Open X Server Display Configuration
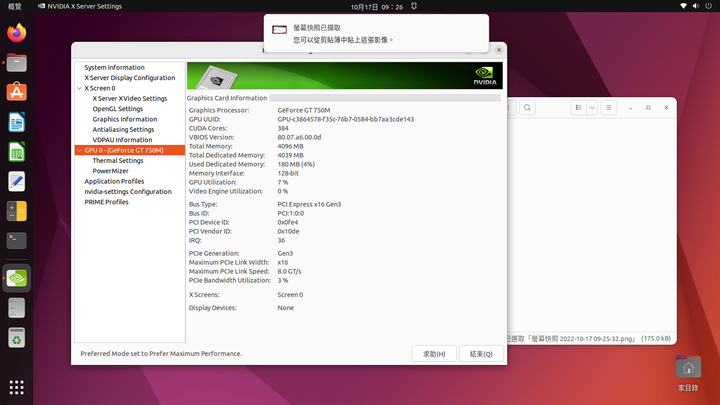Viewport: 720px width, 405px height. pyautogui.click(x=129, y=78)
